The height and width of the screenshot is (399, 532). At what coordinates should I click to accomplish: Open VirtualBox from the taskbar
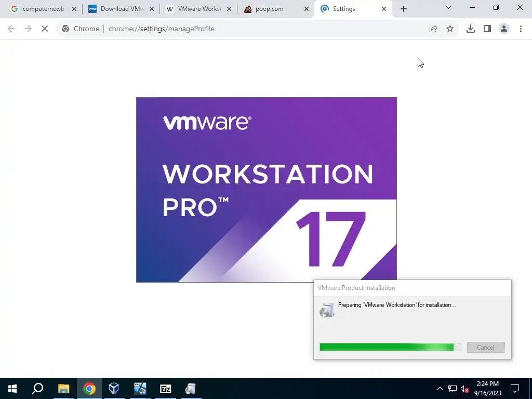[114, 389]
